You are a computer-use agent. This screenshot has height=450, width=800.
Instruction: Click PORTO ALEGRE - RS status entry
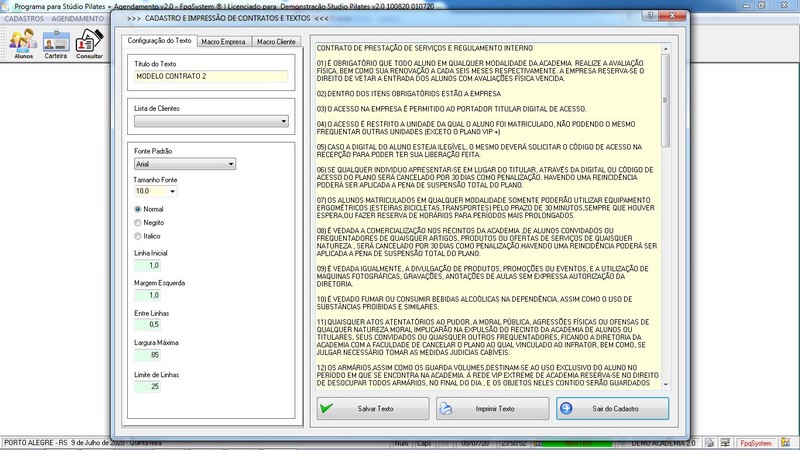click(35, 443)
